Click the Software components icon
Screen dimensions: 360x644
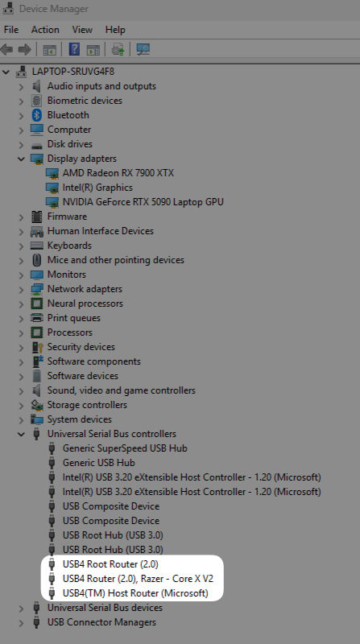pos(37,361)
